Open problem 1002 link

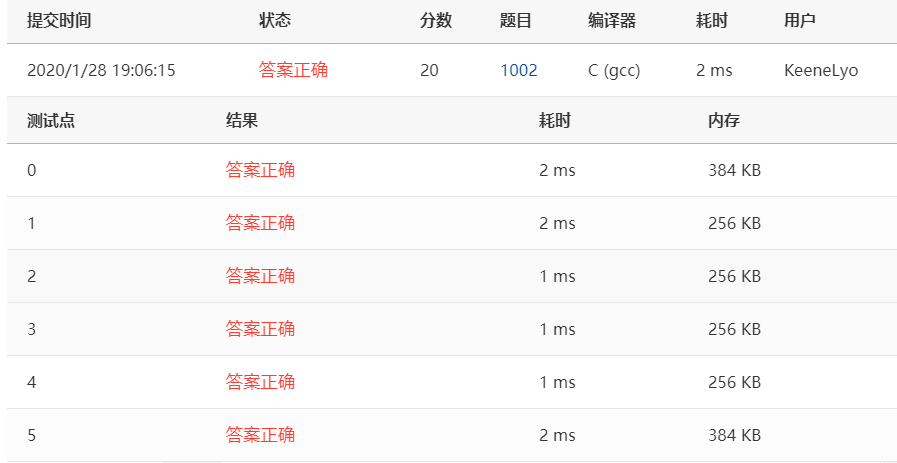click(x=519, y=70)
